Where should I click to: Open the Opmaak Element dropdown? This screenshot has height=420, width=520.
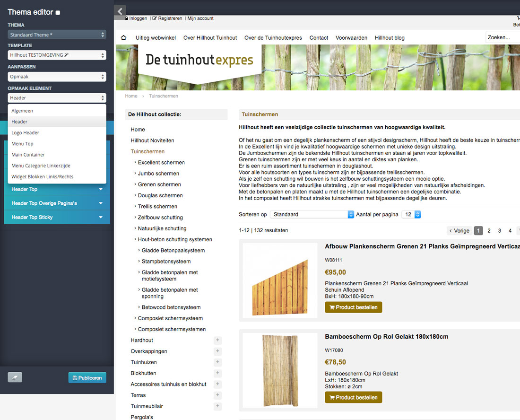pyautogui.click(x=57, y=98)
